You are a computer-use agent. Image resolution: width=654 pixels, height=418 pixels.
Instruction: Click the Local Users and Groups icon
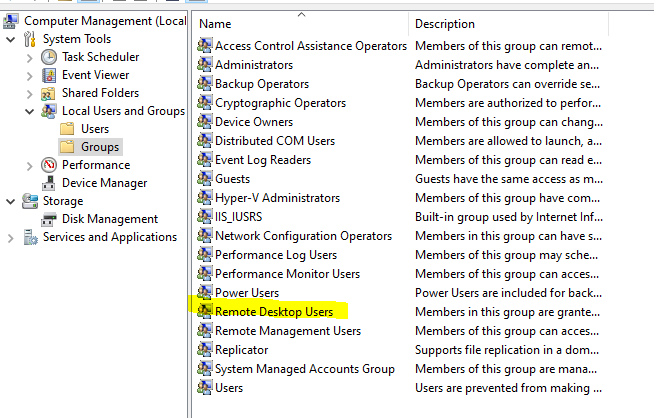(x=49, y=111)
